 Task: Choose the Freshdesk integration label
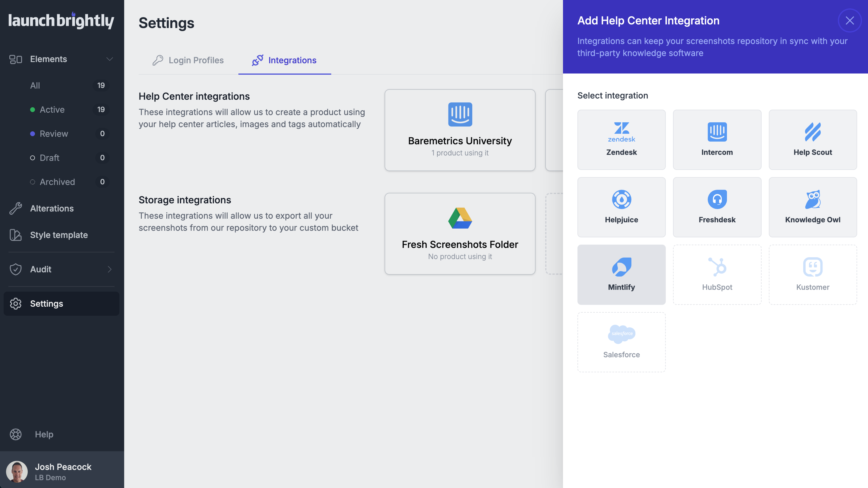click(x=717, y=220)
